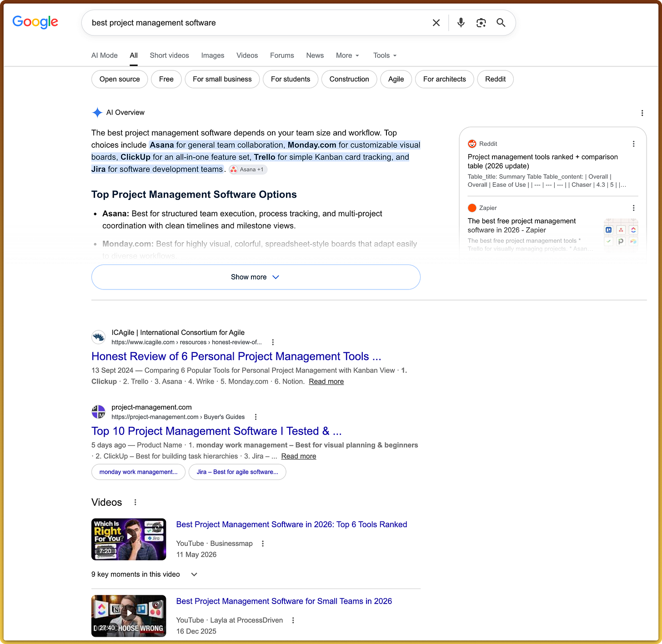Select the All results tab
Image resolution: width=662 pixels, height=644 pixels.
pos(134,55)
